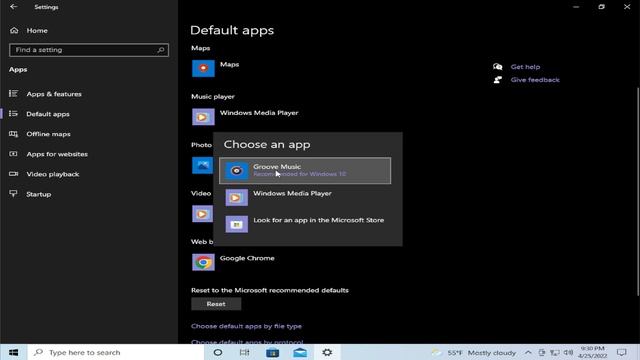
Task: Click the network icon in system tray
Action: pyautogui.click(x=555, y=353)
